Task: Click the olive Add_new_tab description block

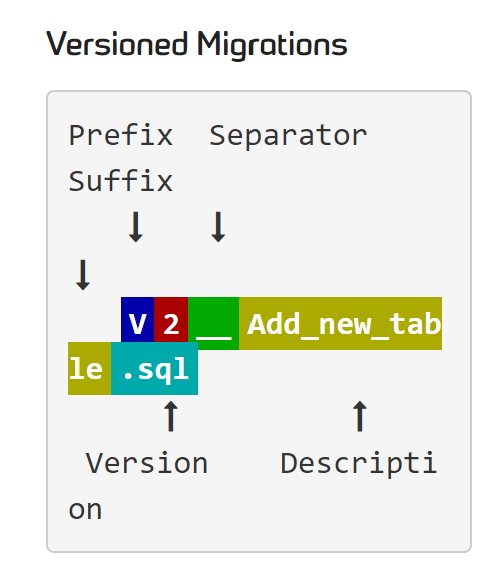Action: pyautogui.click(x=340, y=323)
